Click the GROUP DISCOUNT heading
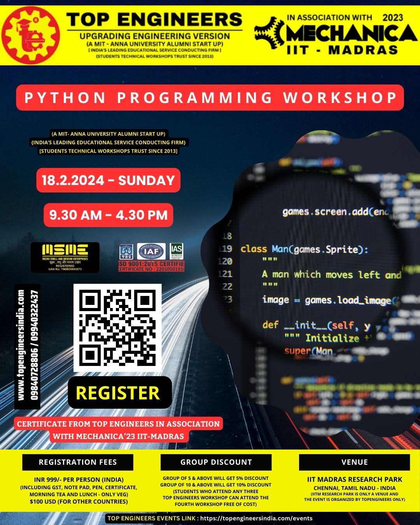 [x=216, y=462]
